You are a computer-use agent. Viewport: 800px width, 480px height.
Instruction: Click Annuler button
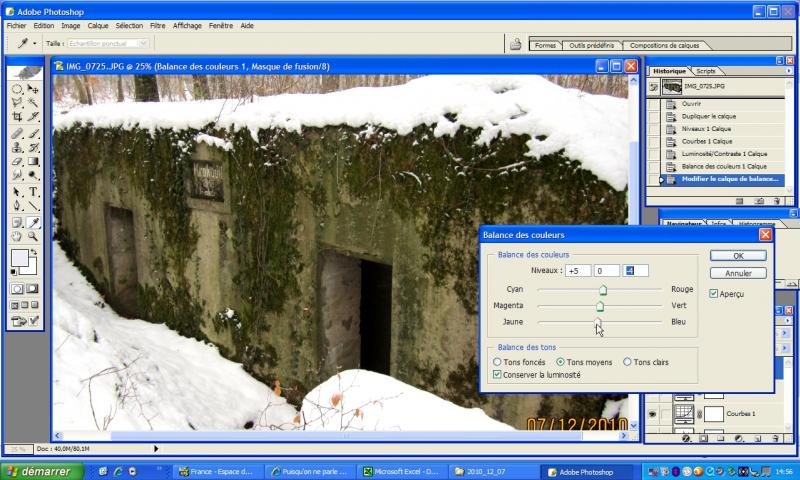[x=738, y=273]
